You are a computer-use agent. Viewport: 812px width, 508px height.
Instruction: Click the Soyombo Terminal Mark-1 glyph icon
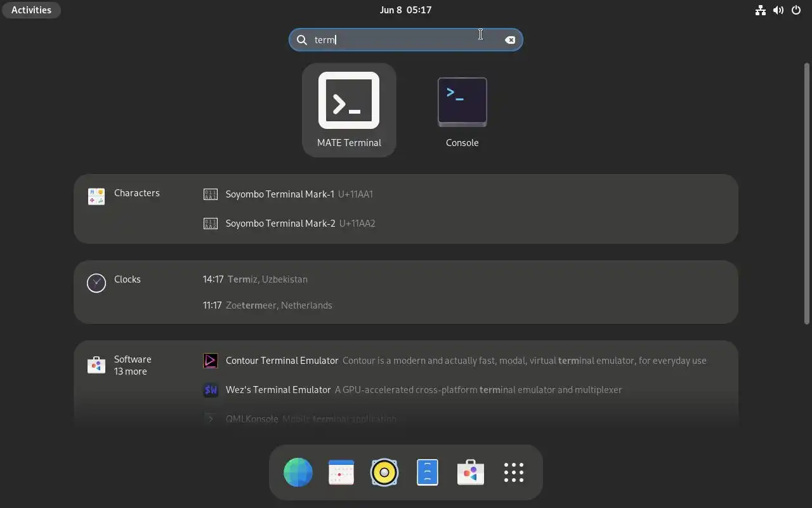210,194
